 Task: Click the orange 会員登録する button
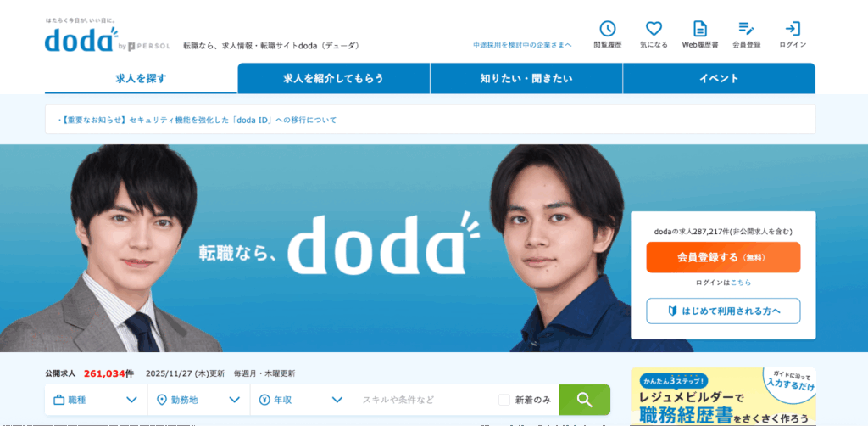point(723,257)
